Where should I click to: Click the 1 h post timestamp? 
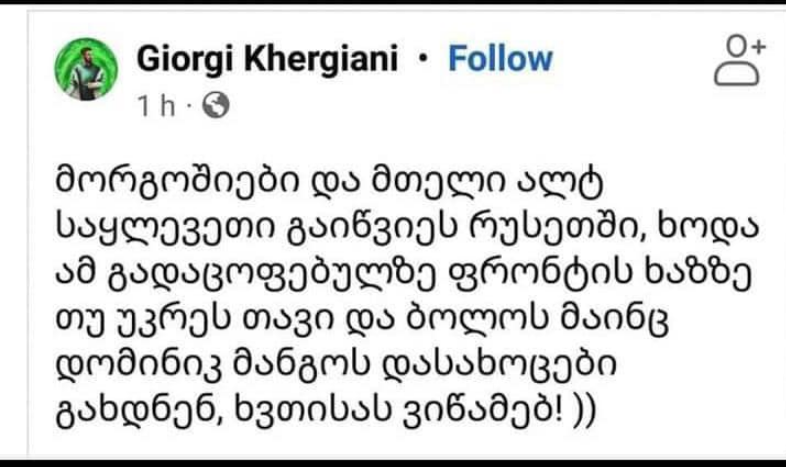coord(156,106)
